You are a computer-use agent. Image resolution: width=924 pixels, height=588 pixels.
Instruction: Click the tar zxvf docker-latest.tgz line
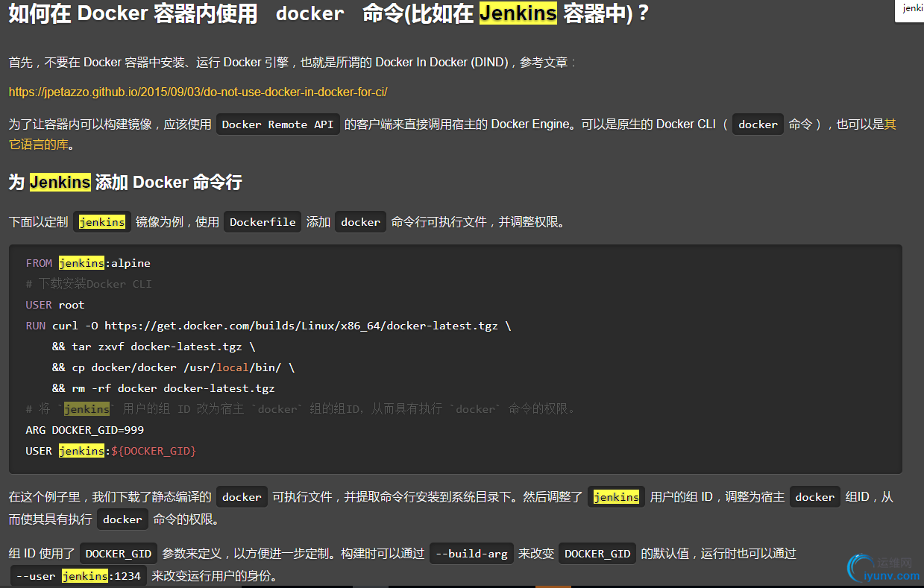coord(154,347)
